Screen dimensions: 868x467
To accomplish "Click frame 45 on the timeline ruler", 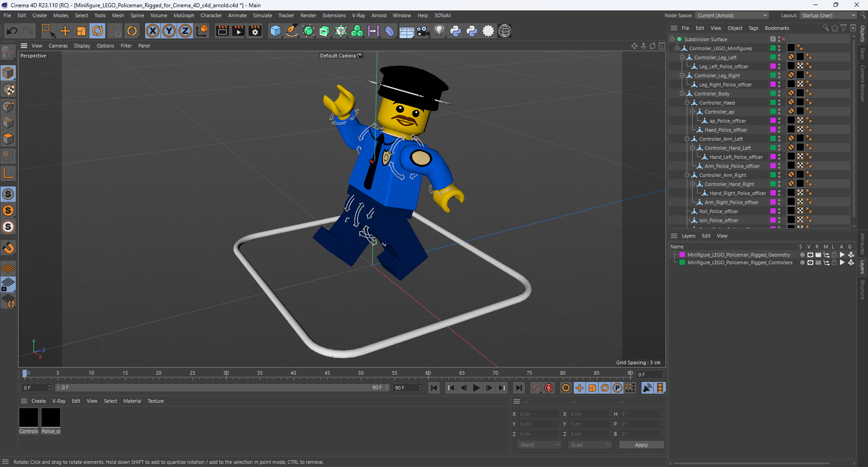I will click(327, 373).
